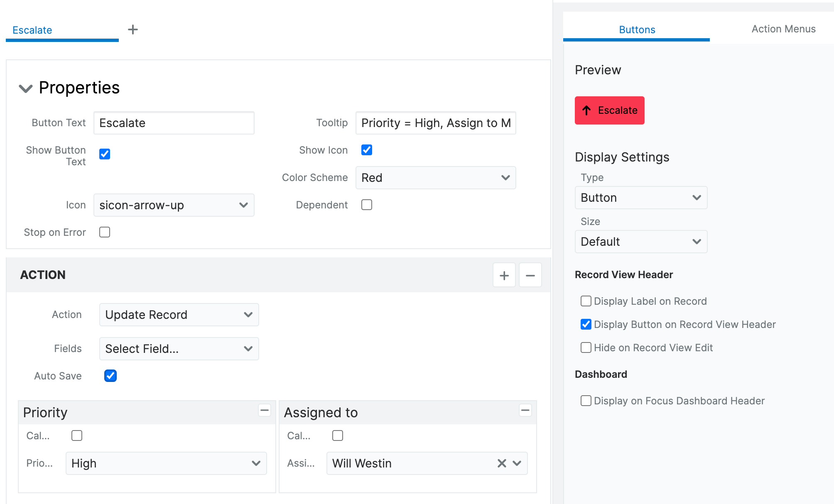Remove the Priority field with its minus icon
This screenshot has height=504, width=834.
265,410
